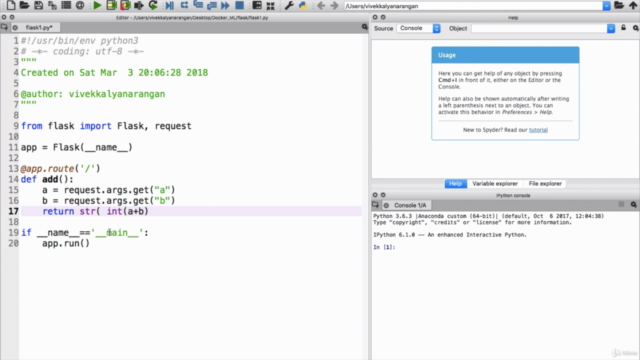This screenshot has width=640, height=360.
Task: Click the return str( int(a+b) line
Action: (x=95, y=211)
